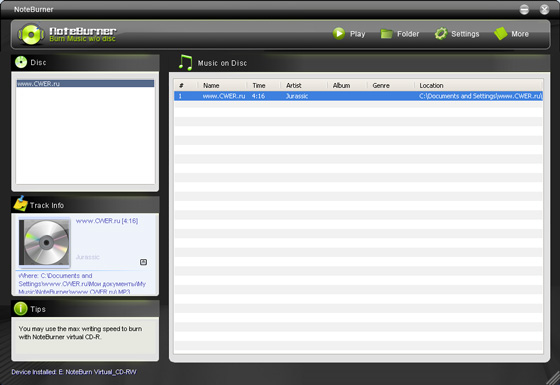Image resolution: width=560 pixels, height=385 pixels.
Task: Click the Disc panel header icon
Action: (x=21, y=62)
